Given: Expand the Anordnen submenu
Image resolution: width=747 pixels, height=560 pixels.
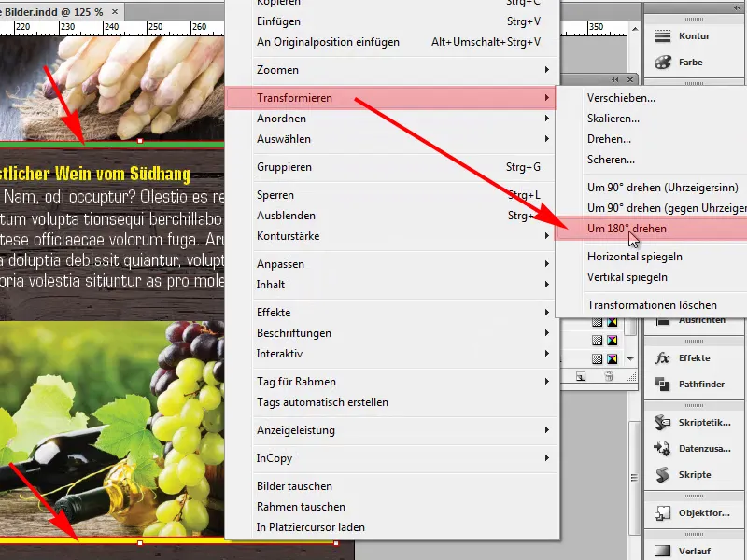Looking at the screenshot, I should pyautogui.click(x=391, y=119).
